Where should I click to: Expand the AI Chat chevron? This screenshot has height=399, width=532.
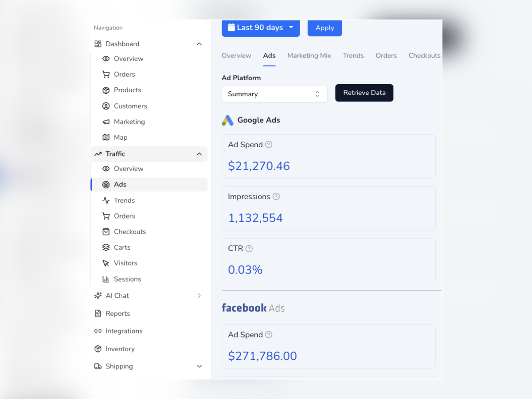point(199,296)
